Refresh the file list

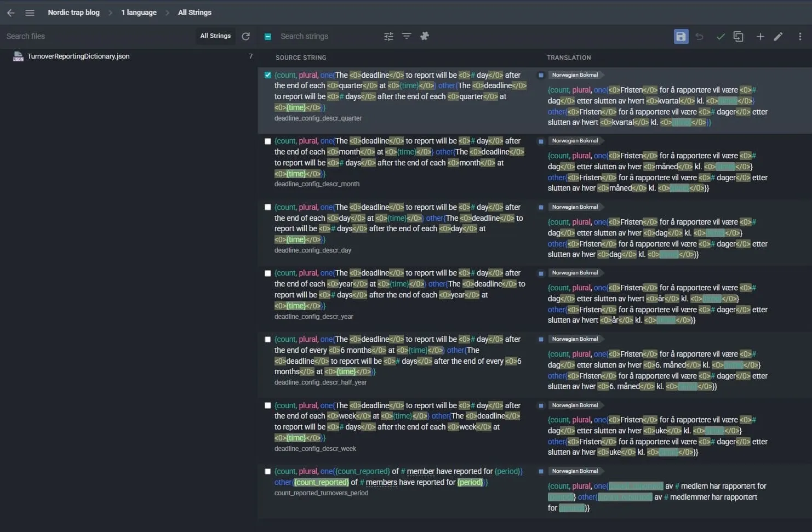point(246,36)
